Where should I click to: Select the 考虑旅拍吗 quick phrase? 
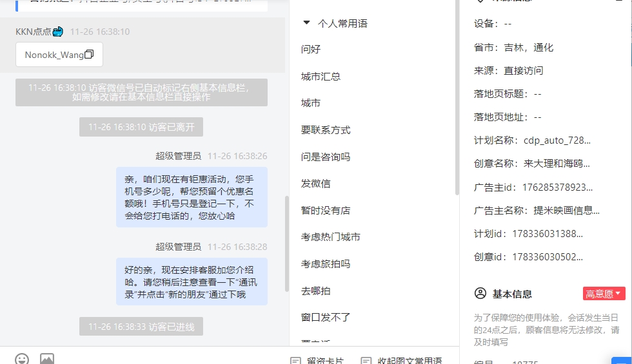tap(326, 263)
